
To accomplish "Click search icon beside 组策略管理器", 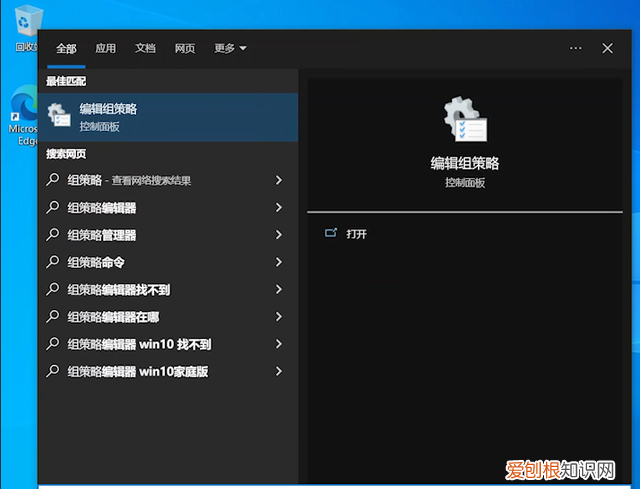I will click(53, 234).
